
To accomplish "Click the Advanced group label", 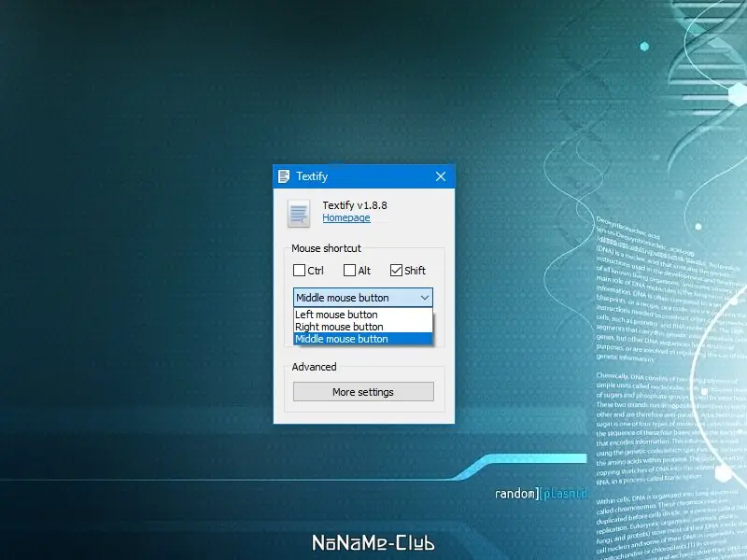I will point(314,367).
